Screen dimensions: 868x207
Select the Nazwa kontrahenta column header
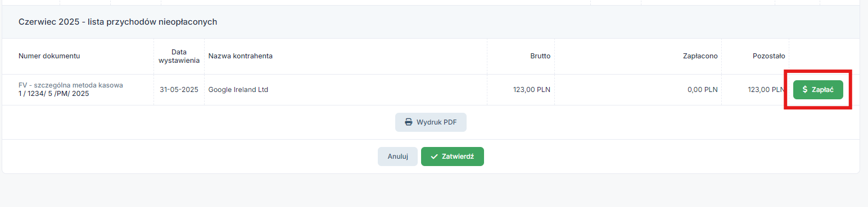pos(241,56)
